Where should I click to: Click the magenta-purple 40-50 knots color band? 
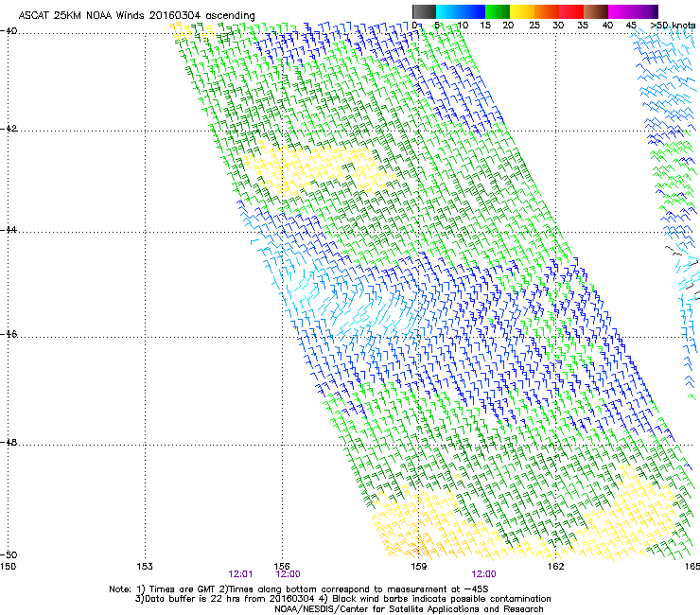(x=633, y=11)
